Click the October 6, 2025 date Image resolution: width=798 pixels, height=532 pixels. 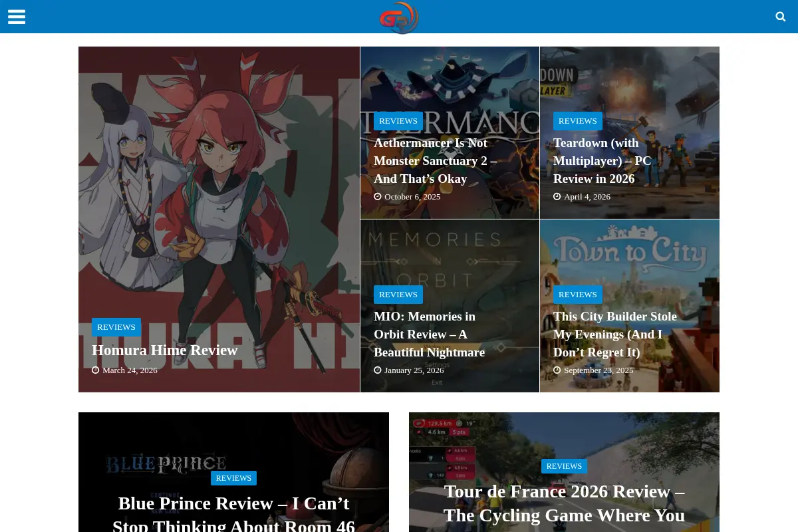412,197
